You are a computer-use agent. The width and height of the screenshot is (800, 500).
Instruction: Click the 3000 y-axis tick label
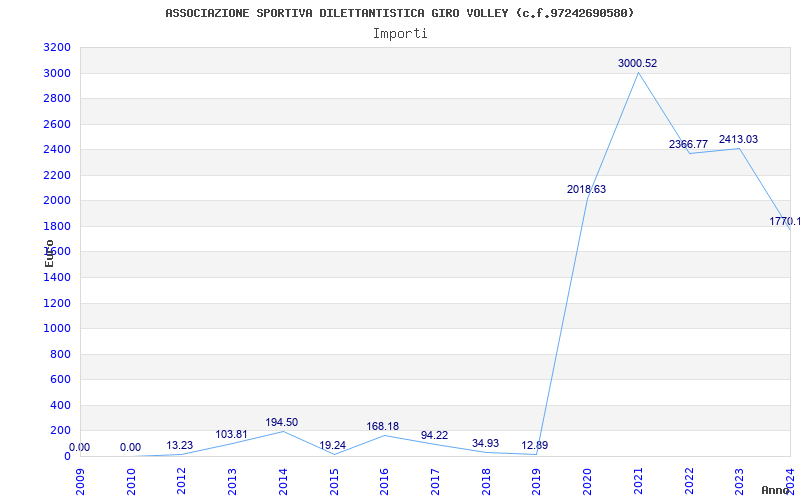point(57,73)
